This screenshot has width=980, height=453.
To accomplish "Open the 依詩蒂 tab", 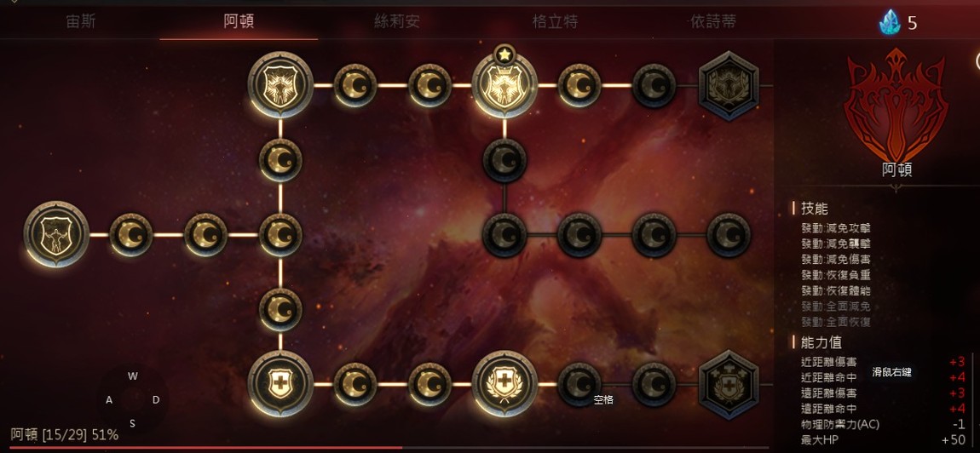I will pyautogui.click(x=712, y=22).
